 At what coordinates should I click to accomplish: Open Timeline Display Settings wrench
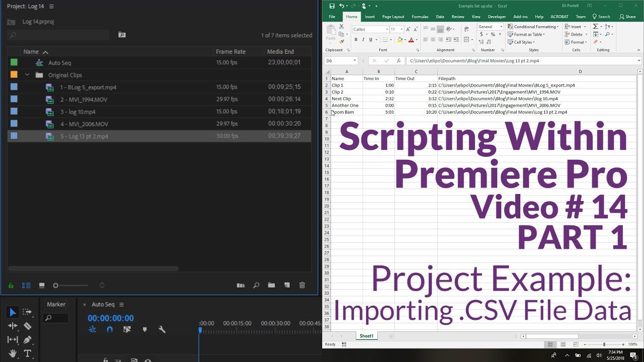162,329
